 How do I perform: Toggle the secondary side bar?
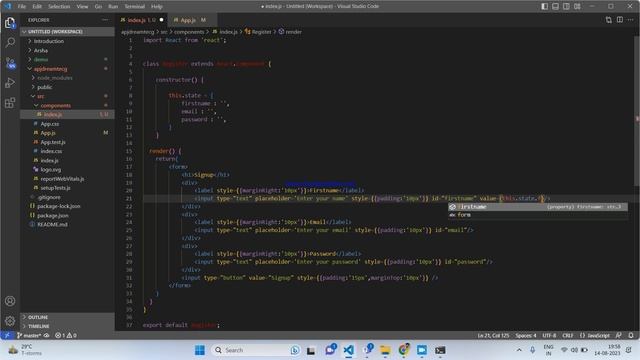coord(566,6)
